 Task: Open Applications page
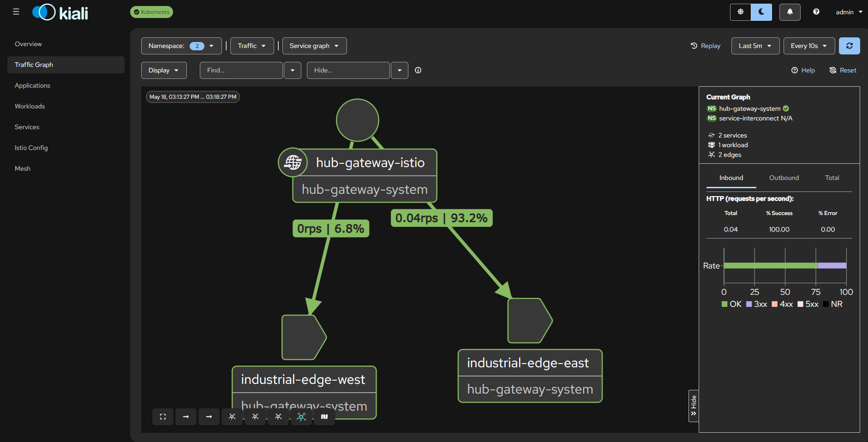(32, 85)
